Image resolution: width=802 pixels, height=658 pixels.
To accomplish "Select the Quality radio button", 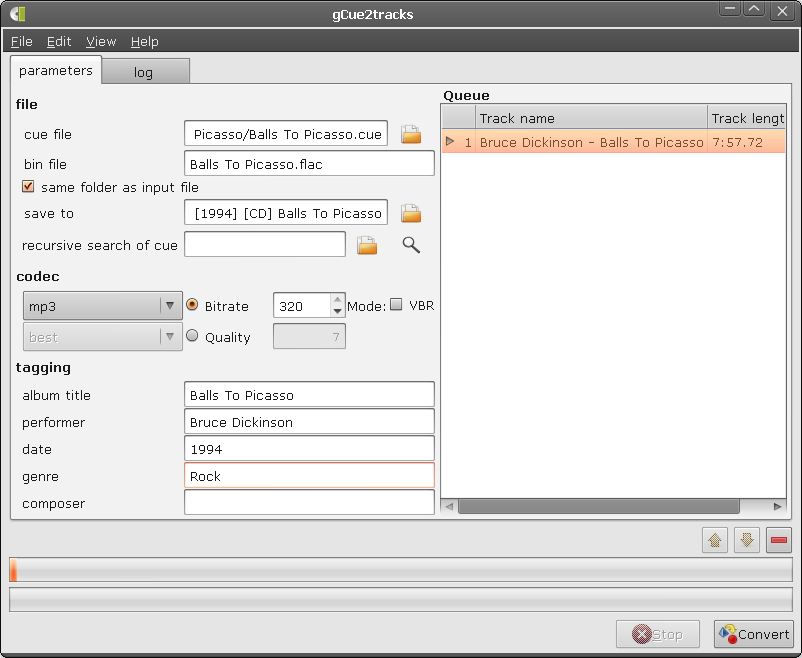I will [x=192, y=336].
